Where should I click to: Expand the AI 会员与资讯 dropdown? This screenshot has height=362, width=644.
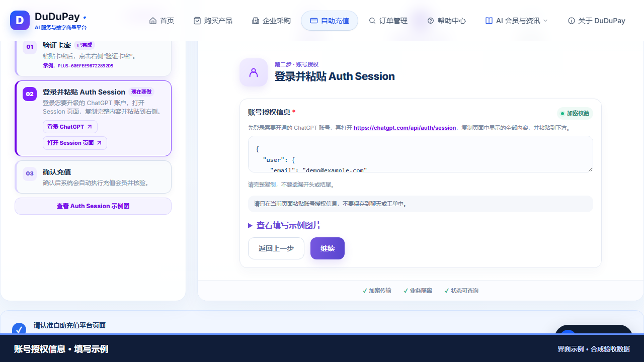[516, 21]
